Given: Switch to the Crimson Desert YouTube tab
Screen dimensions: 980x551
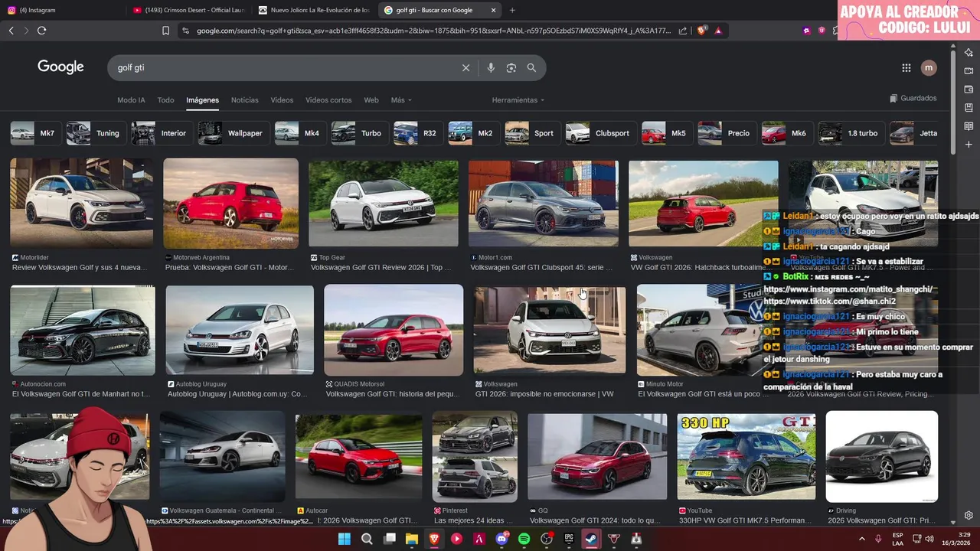Looking at the screenshot, I should (188, 10).
